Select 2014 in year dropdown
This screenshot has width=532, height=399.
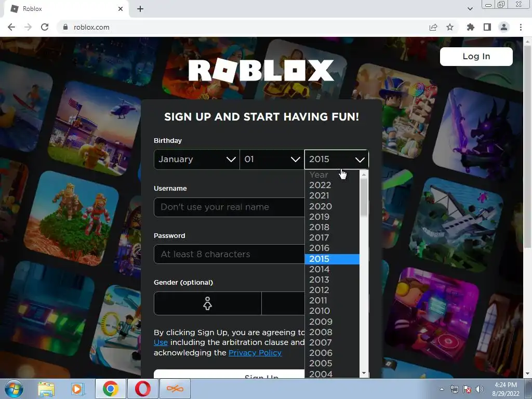click(332, 270)
